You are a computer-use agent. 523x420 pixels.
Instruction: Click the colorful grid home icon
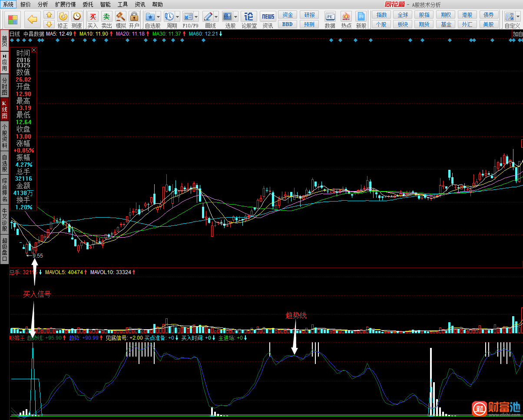coord(13,20)
